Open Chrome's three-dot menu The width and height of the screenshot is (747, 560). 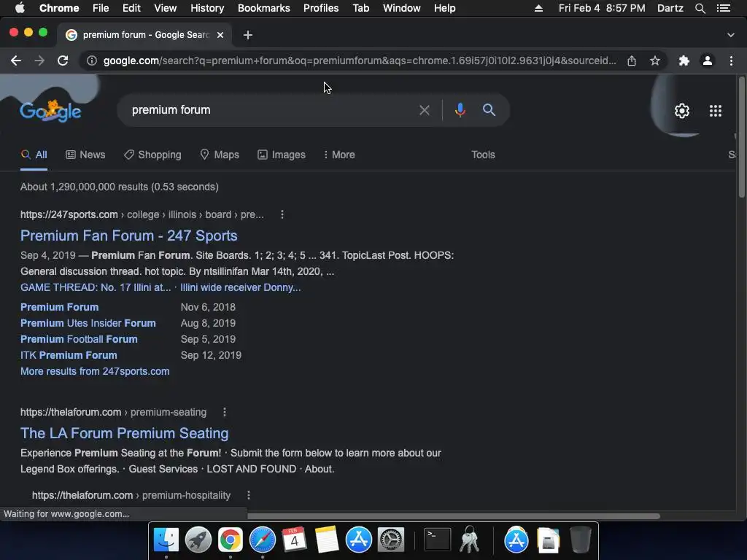click(x=731, y=61)
